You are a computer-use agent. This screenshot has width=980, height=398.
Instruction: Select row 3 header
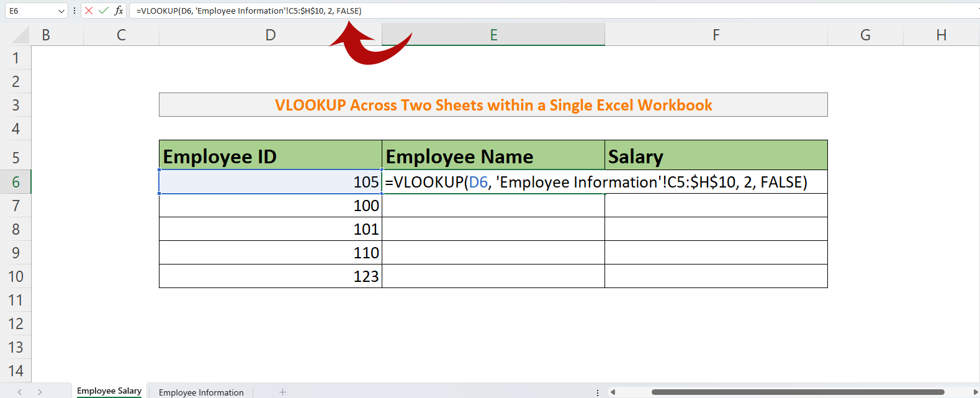pyautogui.click(x=16, y=105)
